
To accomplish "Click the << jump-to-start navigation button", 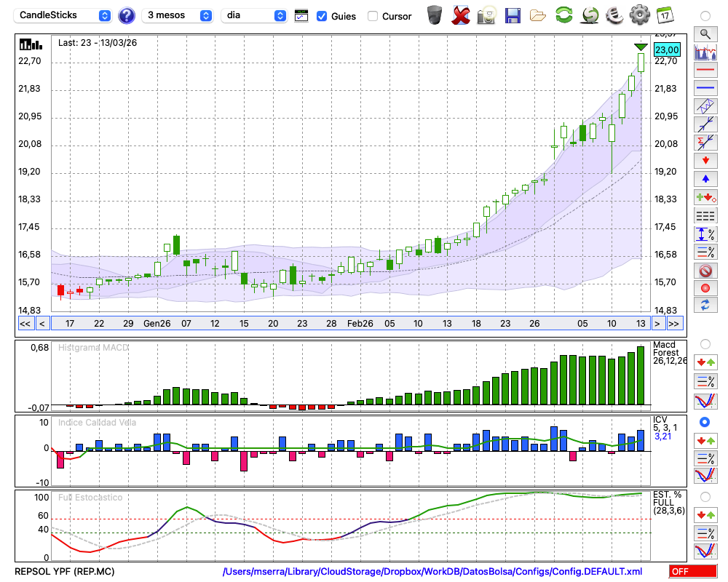I will 25,323.
